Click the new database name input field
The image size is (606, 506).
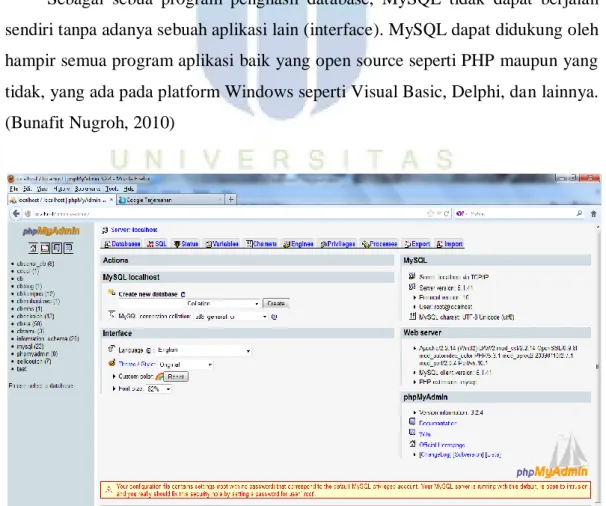coord(151,304)
